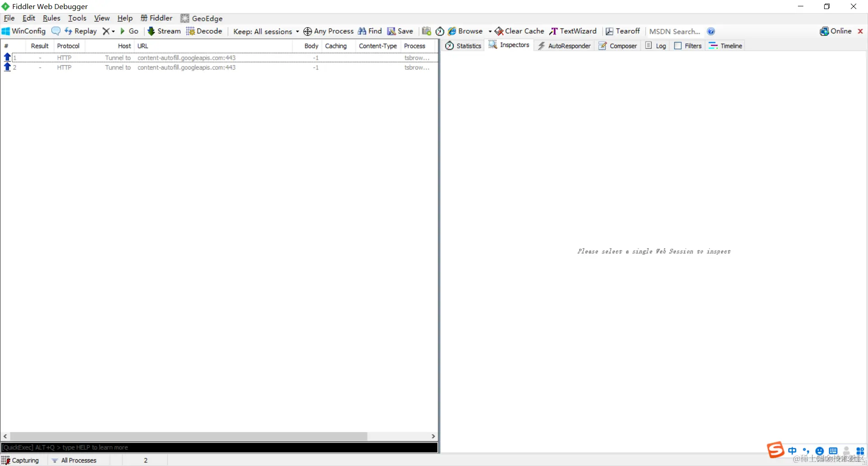
Task: Click the horizontal scrollbar thumb
Action: [x=189, y=436]
